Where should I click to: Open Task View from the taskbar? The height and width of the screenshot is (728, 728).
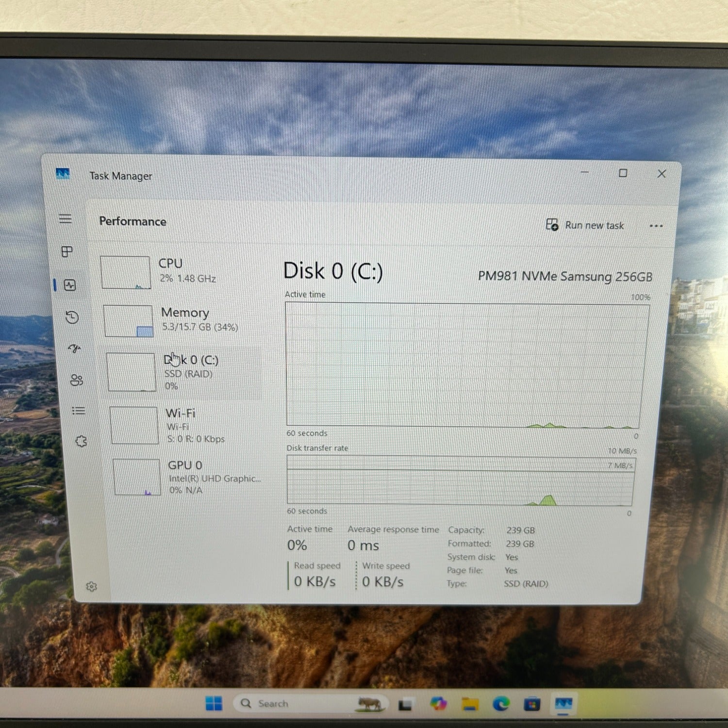(x=405, y=704)
